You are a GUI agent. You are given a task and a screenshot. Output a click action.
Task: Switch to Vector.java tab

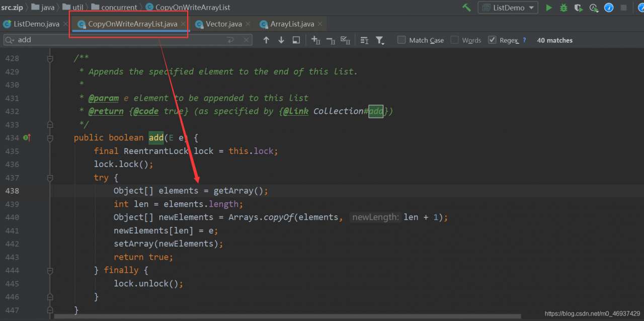point(224,24)
